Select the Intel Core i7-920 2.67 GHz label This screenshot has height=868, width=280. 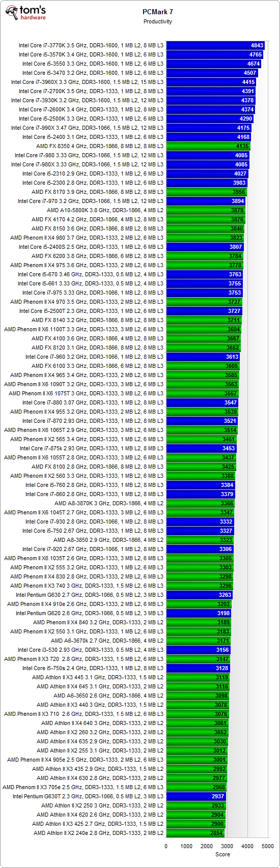click(93, 549)
